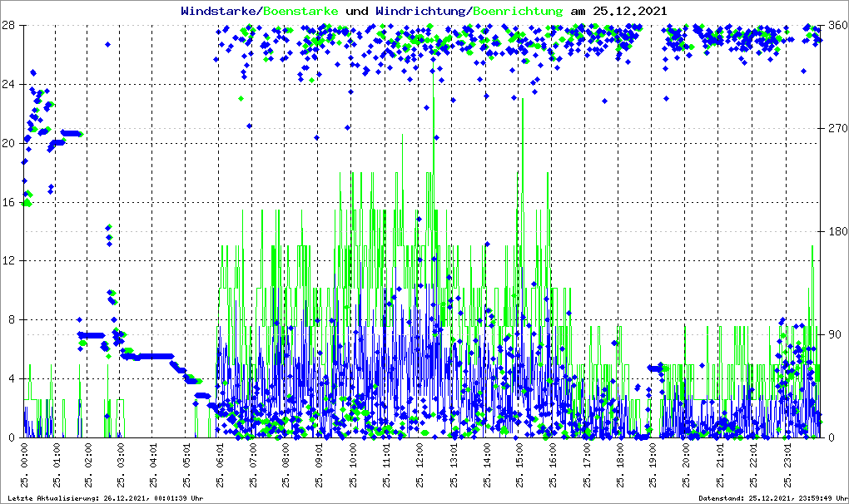Click the 28 label on left axis

point(10,26)
